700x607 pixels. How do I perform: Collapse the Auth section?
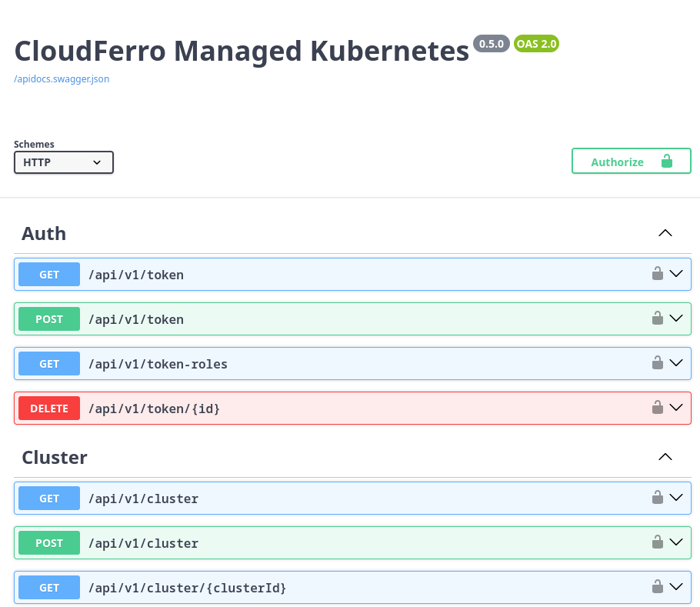coord(665,232)
